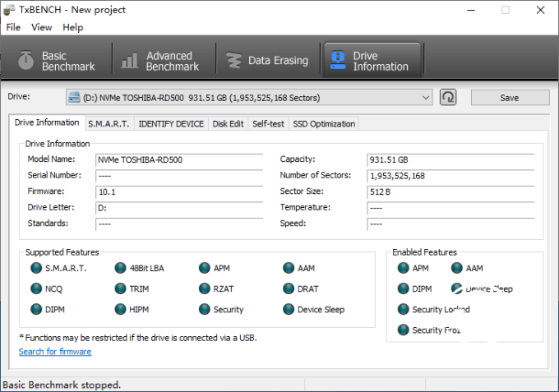Click the HIPM feature indicator

120,309
